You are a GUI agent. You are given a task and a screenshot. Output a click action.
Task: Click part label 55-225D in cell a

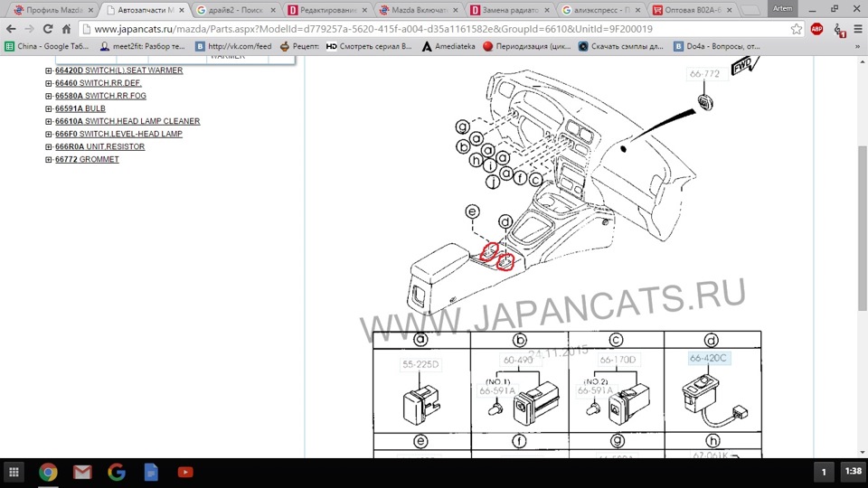(x=420, y=364)
